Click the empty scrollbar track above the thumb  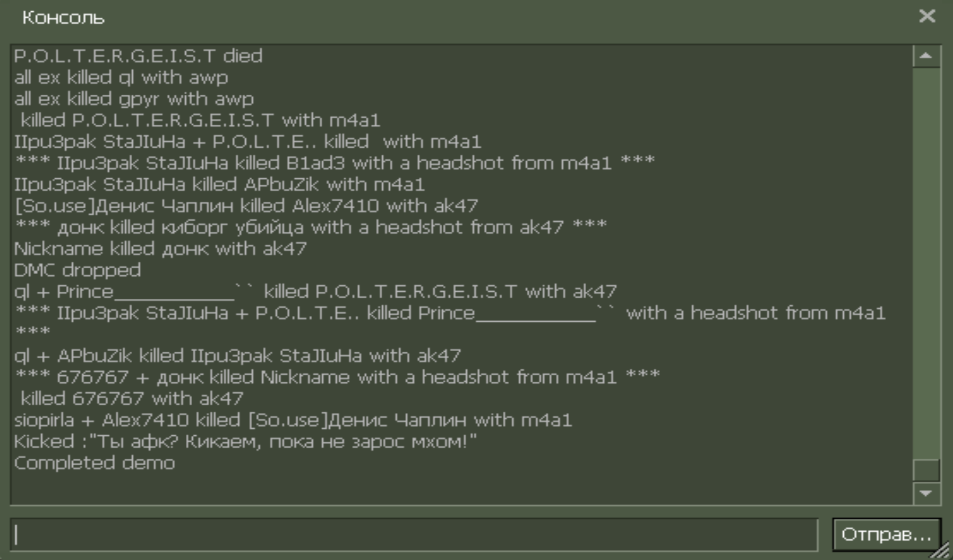coord(926,257)
